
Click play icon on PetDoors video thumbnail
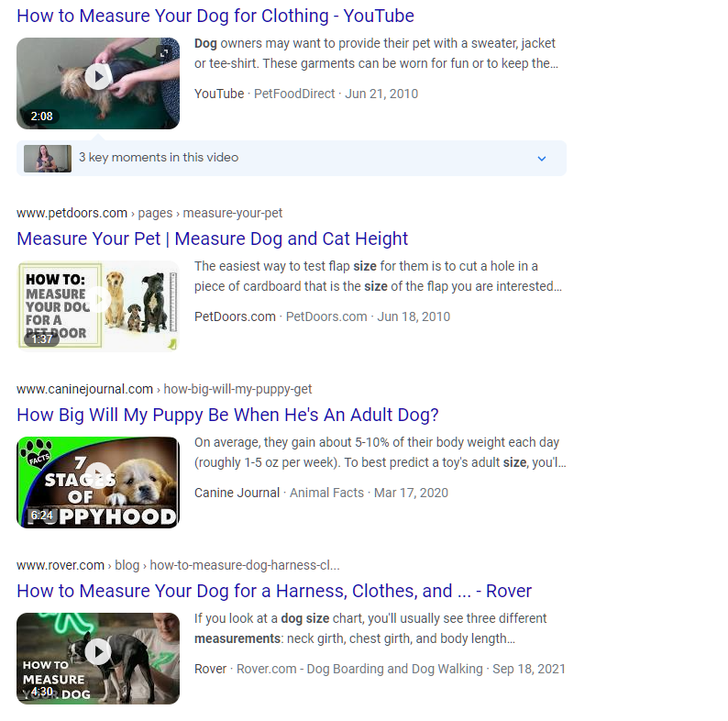pyautogui.click(x=98, y=300)
